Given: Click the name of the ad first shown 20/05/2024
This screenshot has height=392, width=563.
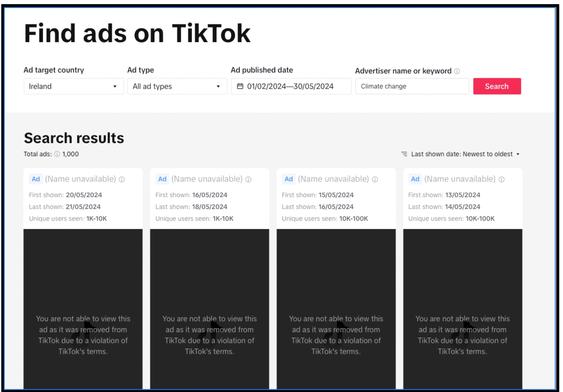Looking at the screenshot, I should (80, 179).
